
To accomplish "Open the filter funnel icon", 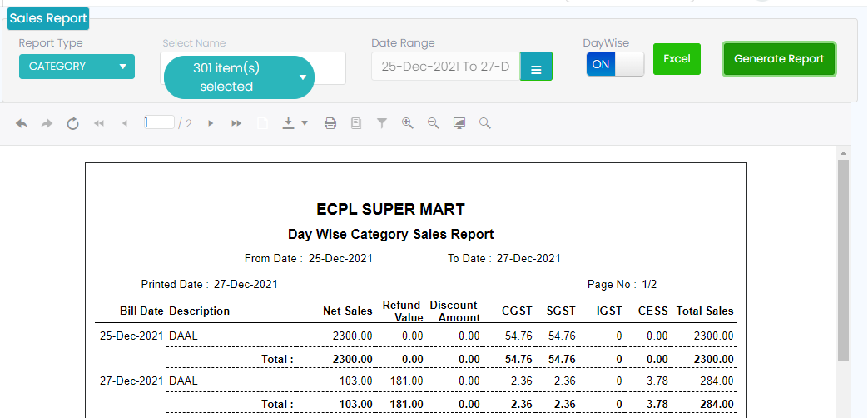I will coord(382,123).
